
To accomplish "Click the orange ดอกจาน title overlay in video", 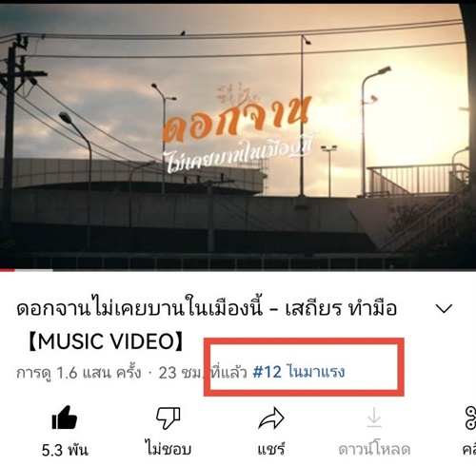I will pos(236,118).
